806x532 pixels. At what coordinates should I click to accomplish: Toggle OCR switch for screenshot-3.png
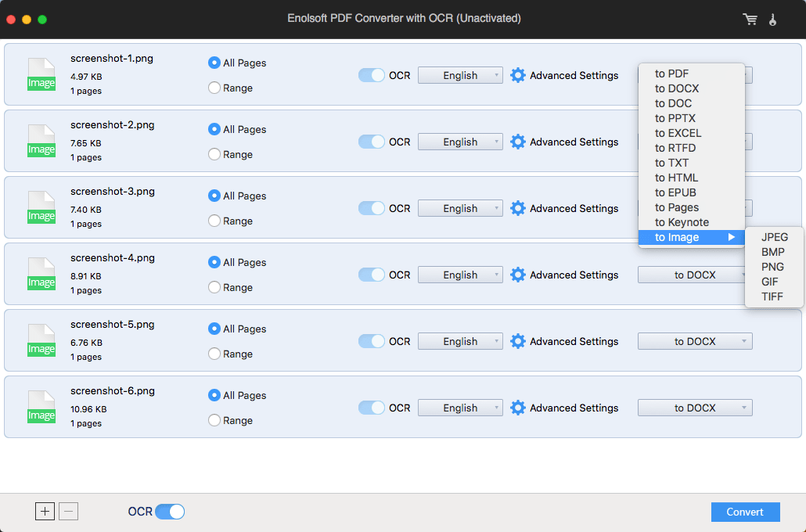tap(372, 208)
